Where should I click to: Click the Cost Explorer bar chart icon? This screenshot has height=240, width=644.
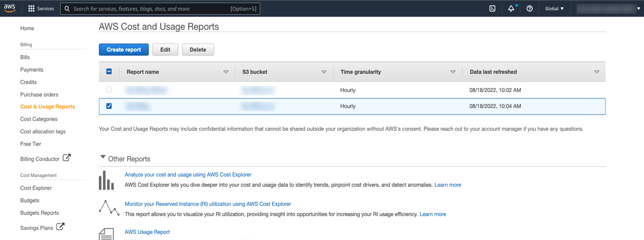106,180
